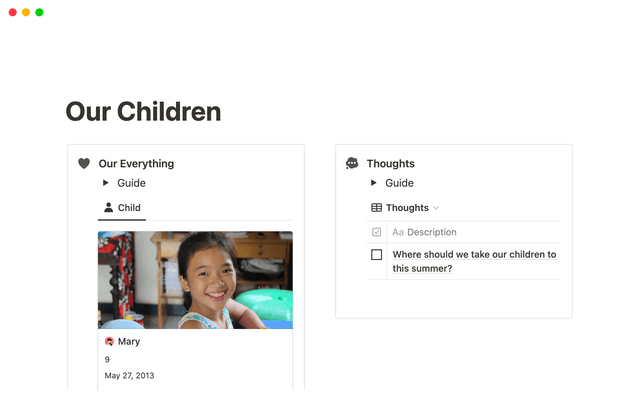Click the checkbox column header icon
This screenshot has height=400, width=640.
pos(376,232)
